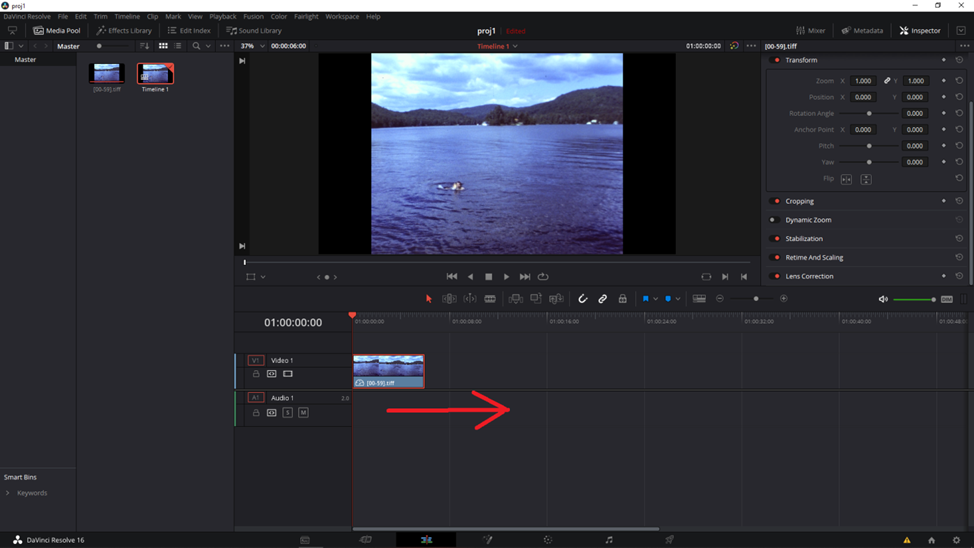Screen dimensions: 974x548
Task: Click the Overwrite Clip icon
Action: (535, 299)
